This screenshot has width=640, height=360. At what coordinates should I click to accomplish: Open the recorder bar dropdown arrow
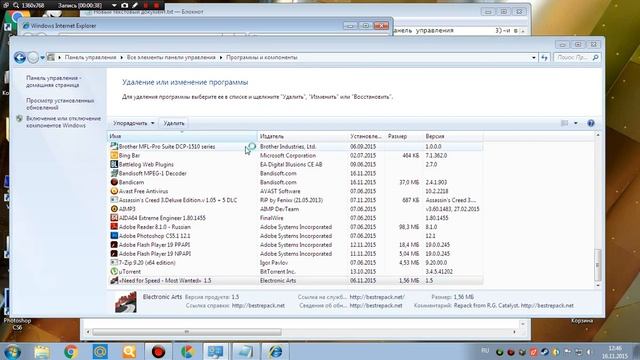[114, 6]
